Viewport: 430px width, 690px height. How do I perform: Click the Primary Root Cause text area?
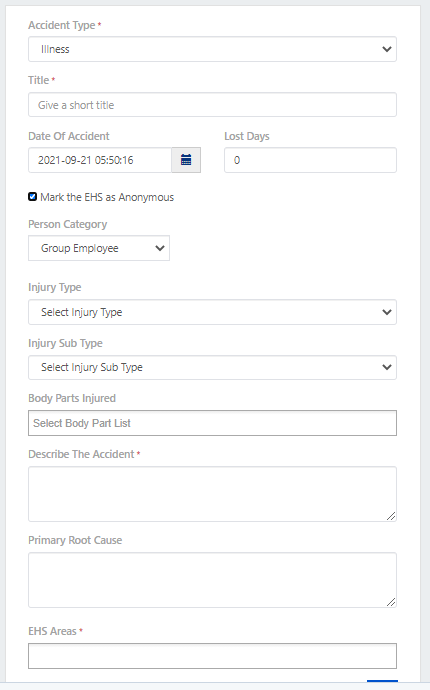tap(213, 580)
